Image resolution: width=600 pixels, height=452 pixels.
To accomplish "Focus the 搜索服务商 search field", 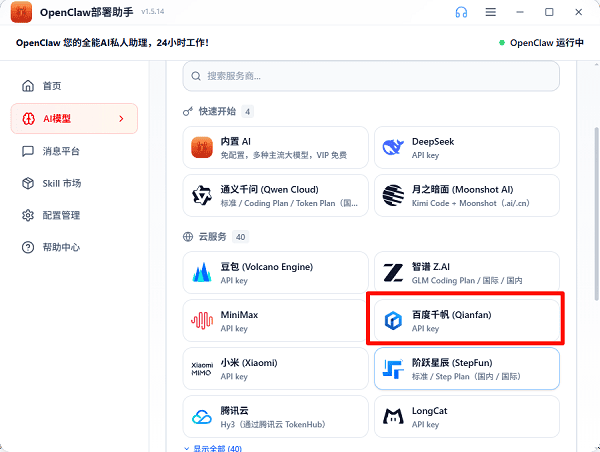I will tap(371, 76).
